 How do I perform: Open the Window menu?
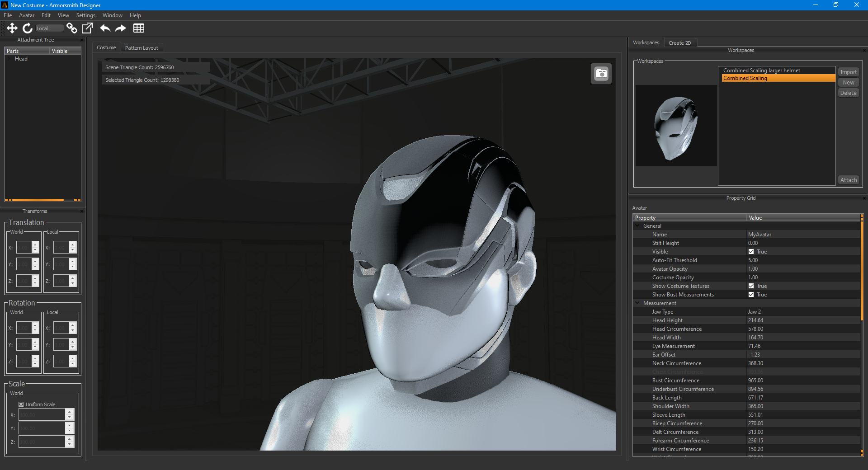coord(113,15)
